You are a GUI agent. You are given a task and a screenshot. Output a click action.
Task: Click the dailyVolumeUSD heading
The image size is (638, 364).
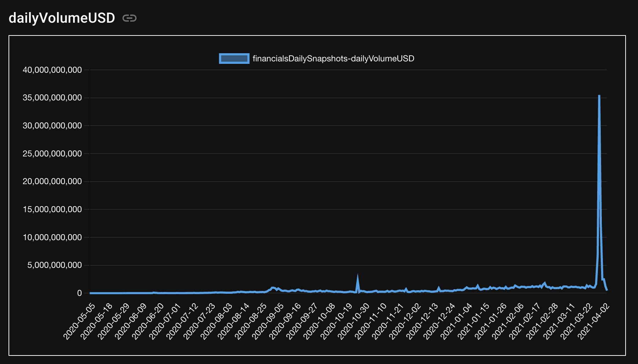62,18
